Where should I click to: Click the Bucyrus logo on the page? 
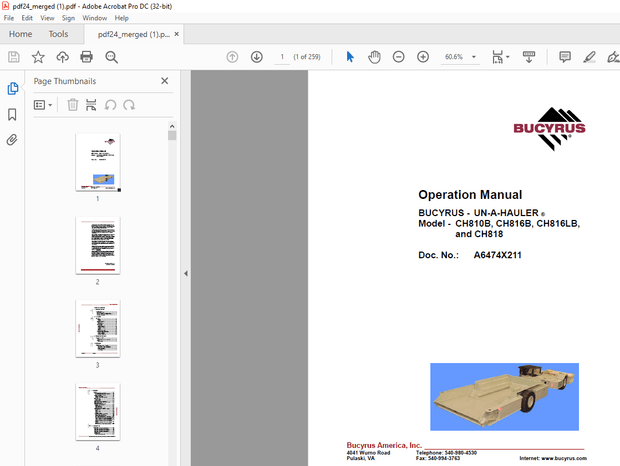coord(549,129)
